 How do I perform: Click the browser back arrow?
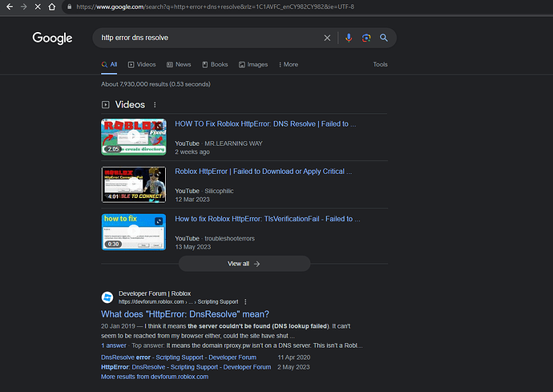pyautogui.click(x=10, y=6)
